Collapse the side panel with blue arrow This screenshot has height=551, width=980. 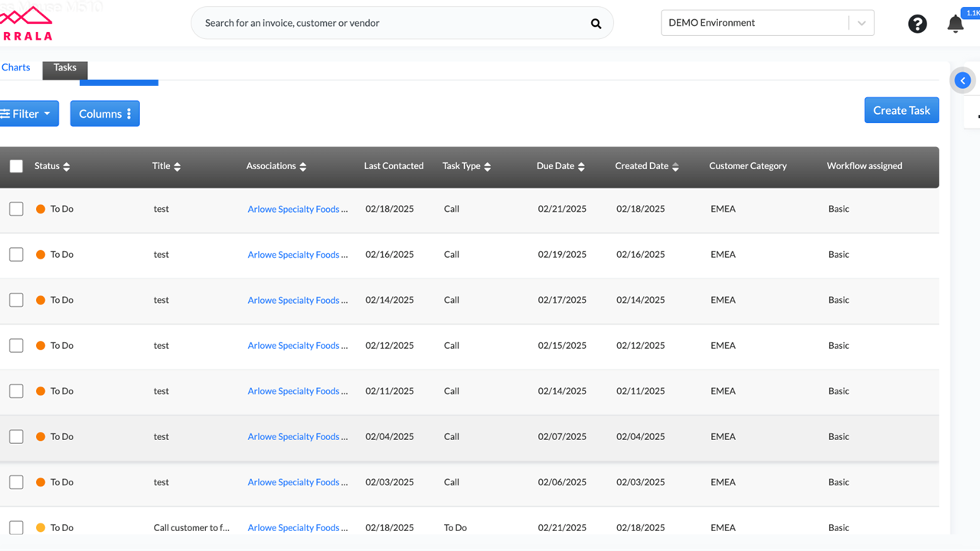[x=963, y=80]
